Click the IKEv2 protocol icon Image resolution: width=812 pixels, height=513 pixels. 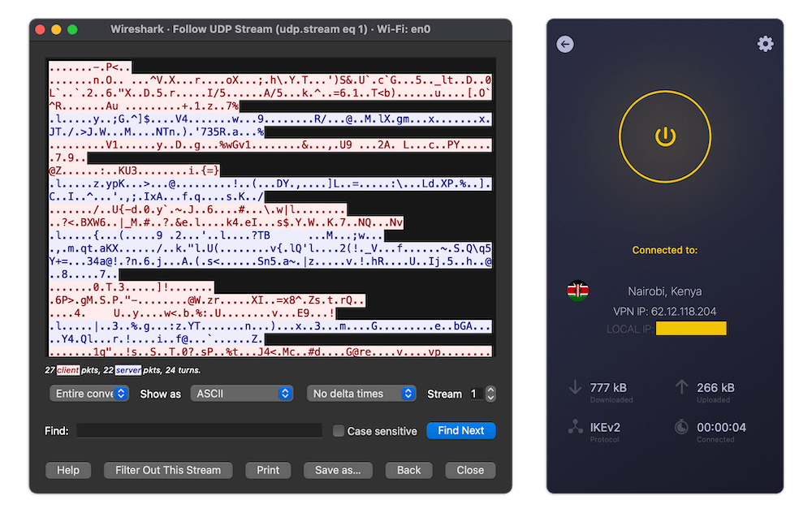coord(576,426)
